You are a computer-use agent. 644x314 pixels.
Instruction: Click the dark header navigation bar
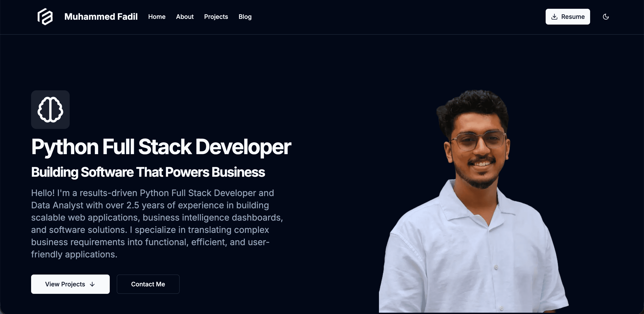375,17
